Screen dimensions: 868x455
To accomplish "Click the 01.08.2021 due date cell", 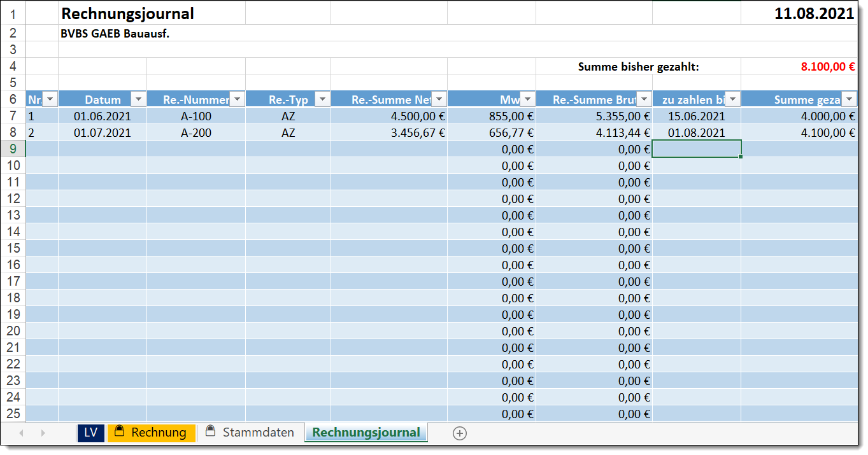I will pos(696,133).
